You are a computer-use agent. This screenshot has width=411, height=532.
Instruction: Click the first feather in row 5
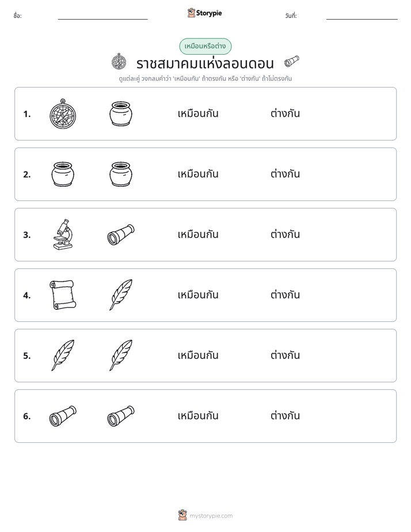63,355
